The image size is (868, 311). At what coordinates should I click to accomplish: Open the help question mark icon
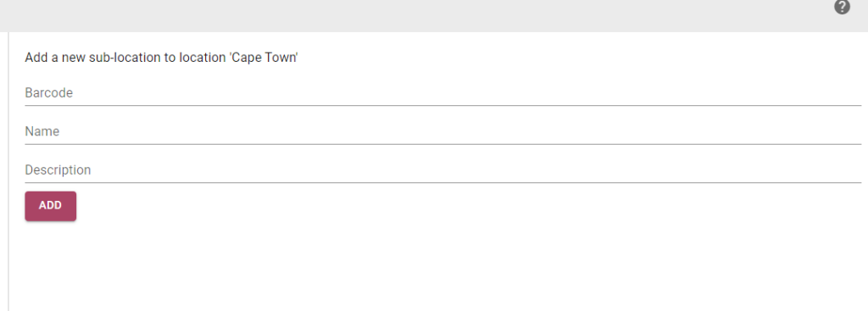[842, 7]
